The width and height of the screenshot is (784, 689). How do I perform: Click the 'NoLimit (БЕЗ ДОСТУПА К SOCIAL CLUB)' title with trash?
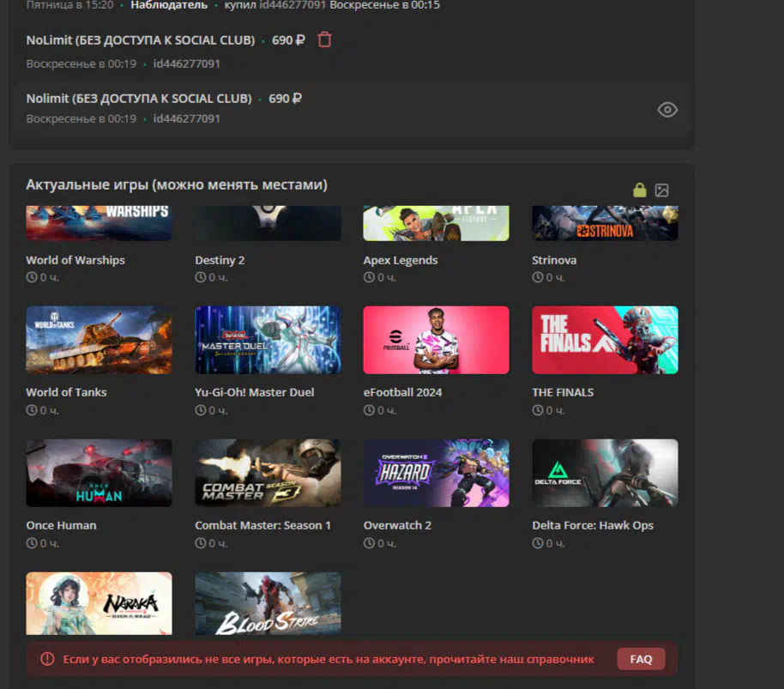click(x=141, y=40)
